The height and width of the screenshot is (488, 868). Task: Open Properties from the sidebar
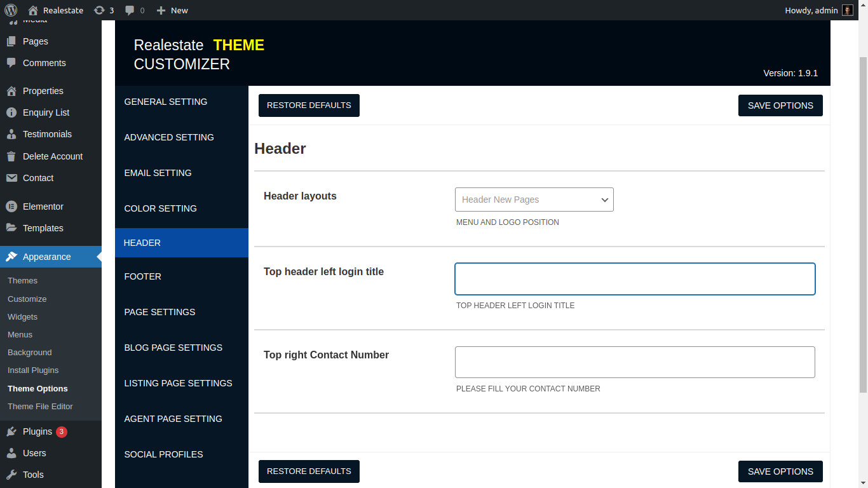pyautogui.click(x=43, y=91)
